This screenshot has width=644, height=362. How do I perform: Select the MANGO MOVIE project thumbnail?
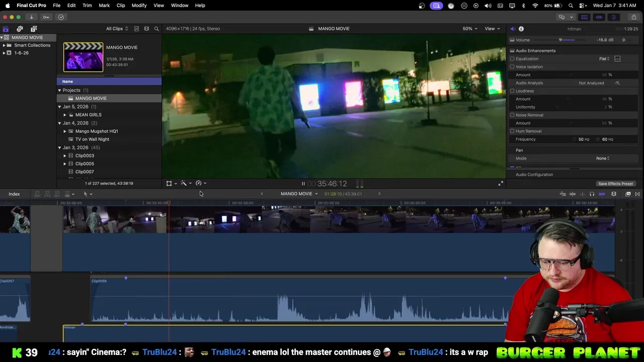pos(83,57)
